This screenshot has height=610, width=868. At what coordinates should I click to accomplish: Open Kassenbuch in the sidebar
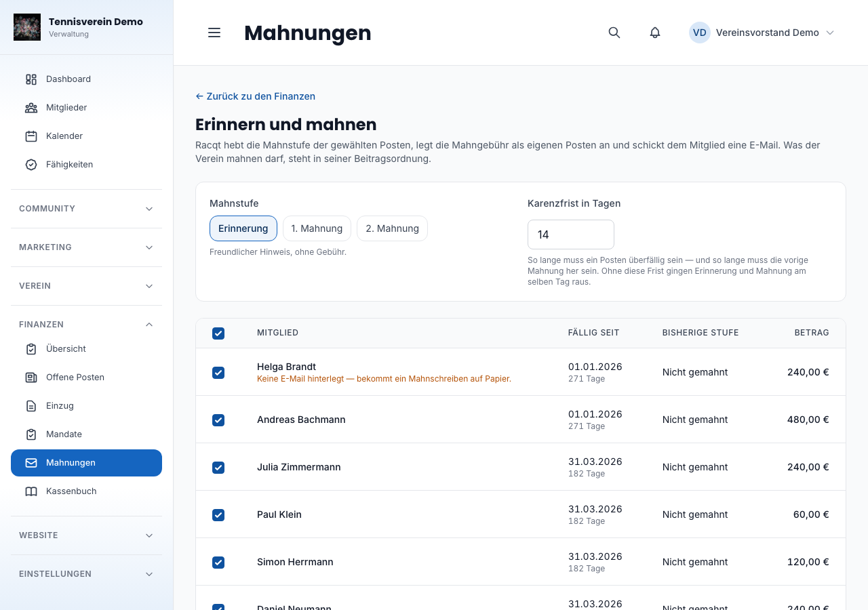86,491
